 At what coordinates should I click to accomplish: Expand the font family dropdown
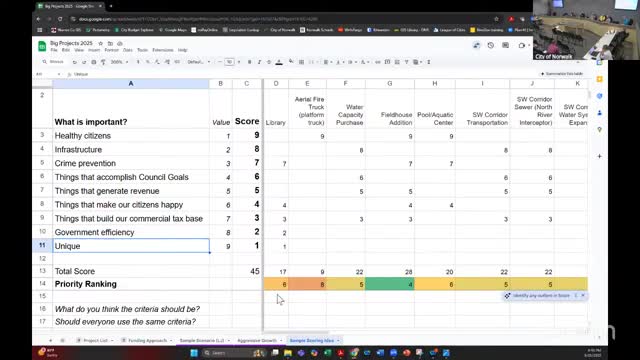[x=199, y=62]
